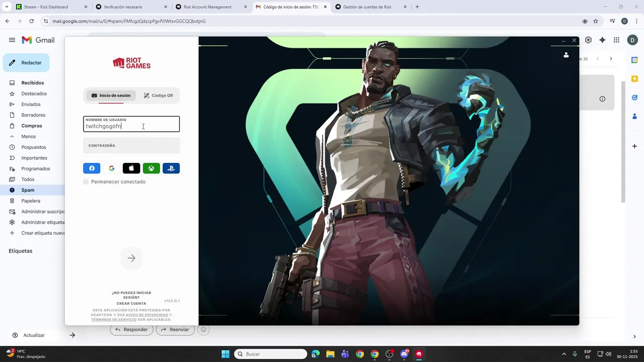
Task: Open Papelera folder
Action: click(x=31, y=201)
